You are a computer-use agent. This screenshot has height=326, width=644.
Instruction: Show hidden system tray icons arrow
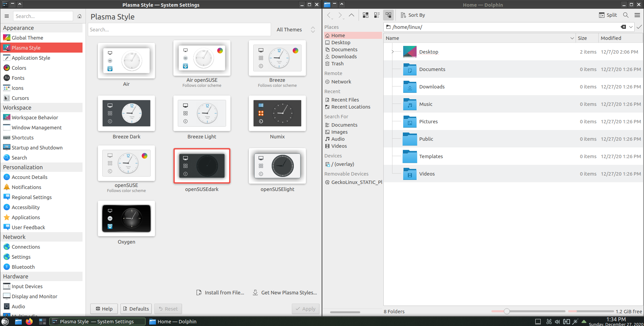coord(584,322)
